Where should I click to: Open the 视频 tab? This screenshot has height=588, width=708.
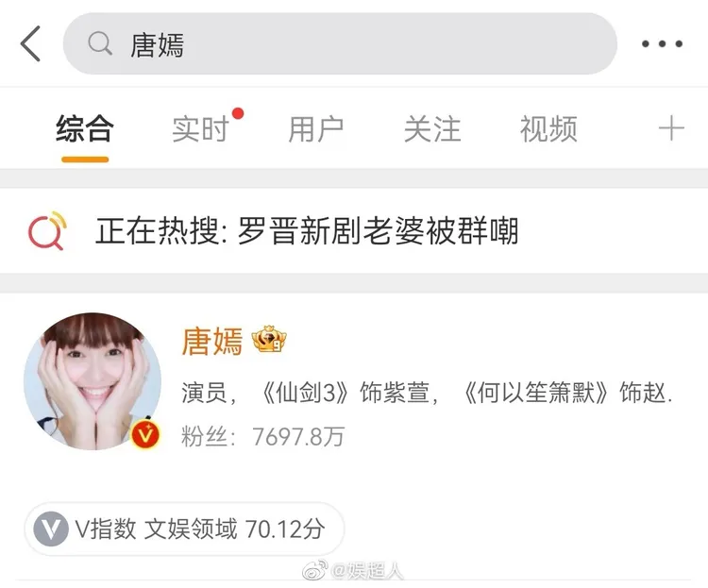[548, 128]
